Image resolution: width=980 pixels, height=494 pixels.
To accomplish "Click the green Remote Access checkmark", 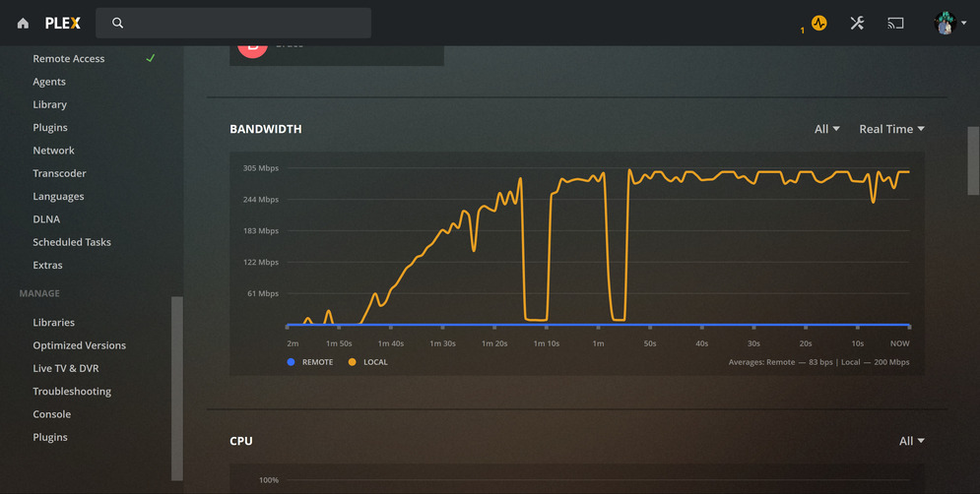I will [x=150, y=58].
